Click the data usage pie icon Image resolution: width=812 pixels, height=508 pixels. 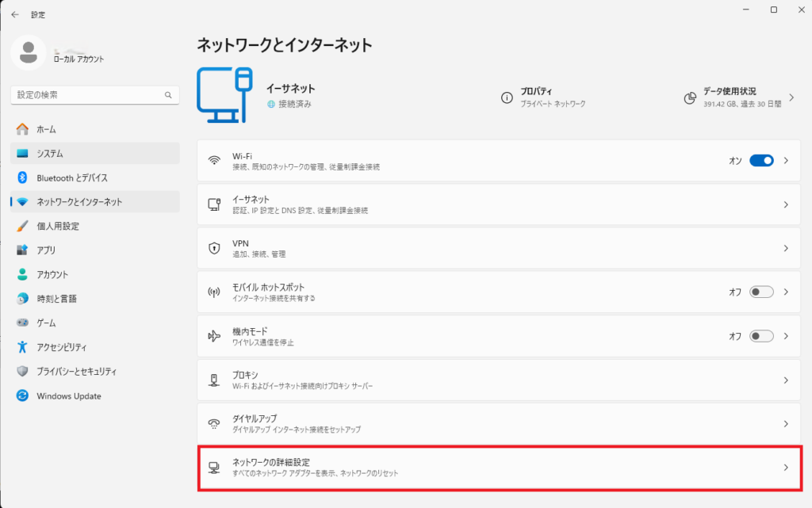690,97
